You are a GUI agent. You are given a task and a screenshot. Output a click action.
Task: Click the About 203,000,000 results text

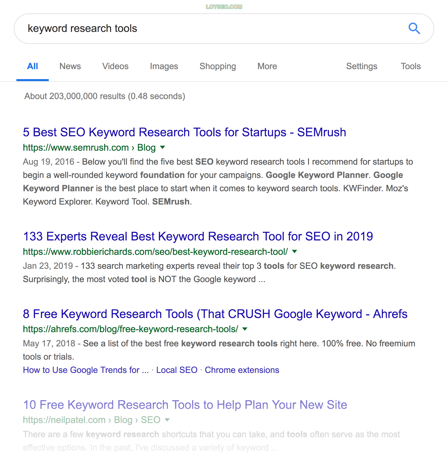click(105, 96)
